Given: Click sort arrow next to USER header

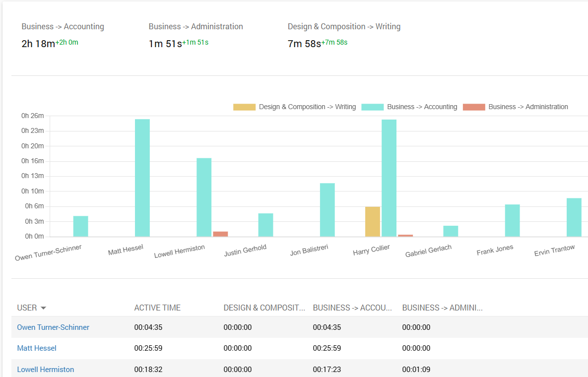Looking at the screenshot, I should [x=43, y=308].
